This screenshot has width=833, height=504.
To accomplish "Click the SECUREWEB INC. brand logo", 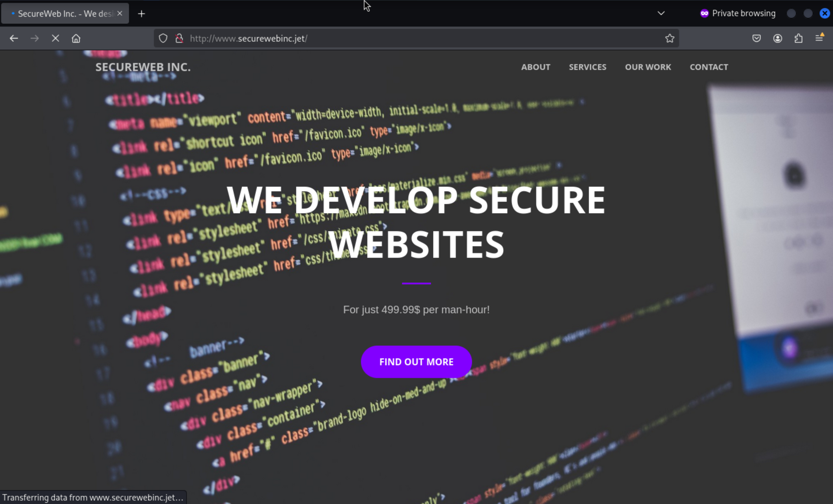I will click(x=143, y=67).
